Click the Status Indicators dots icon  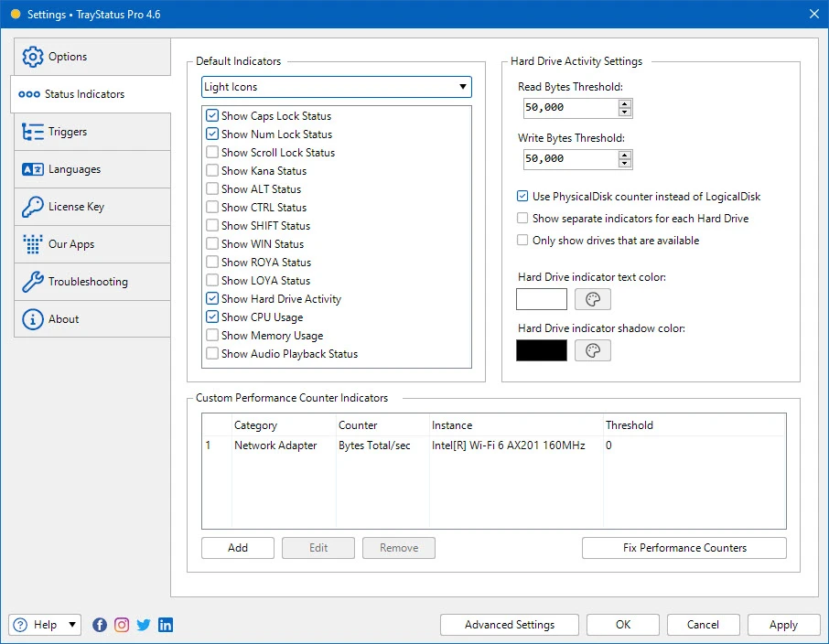tap(29, 94)
